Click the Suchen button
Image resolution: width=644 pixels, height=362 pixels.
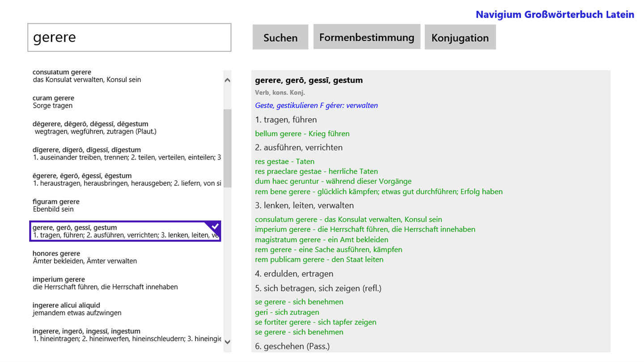[x=280, y=38]
